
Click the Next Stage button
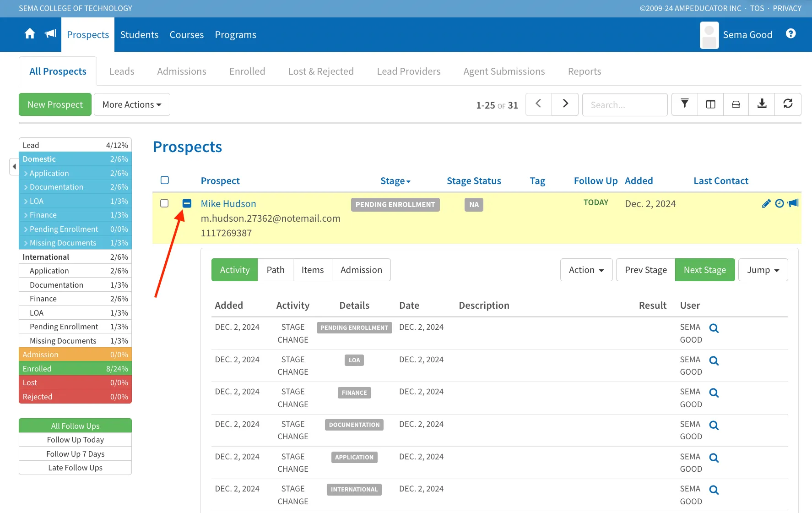point(705,270)
